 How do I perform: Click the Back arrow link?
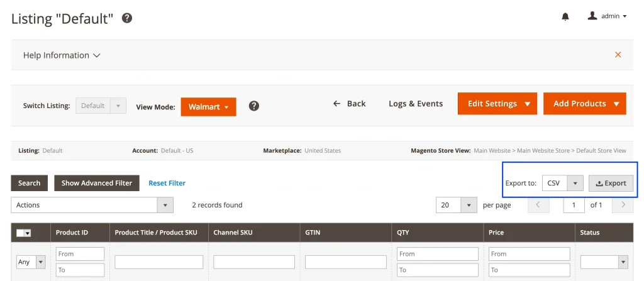pyautogui.click(x=349, y=104)
